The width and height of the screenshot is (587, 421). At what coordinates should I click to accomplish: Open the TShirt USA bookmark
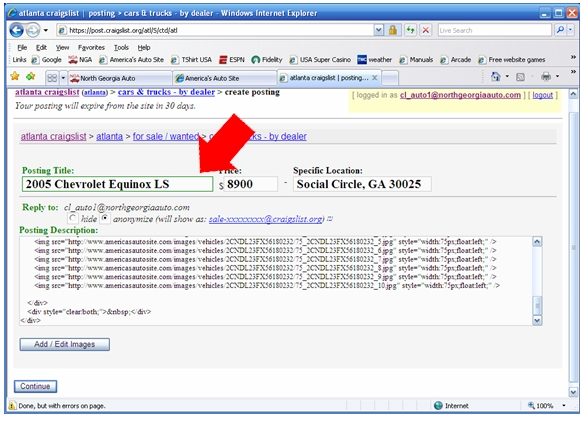(x=192, y=60)
